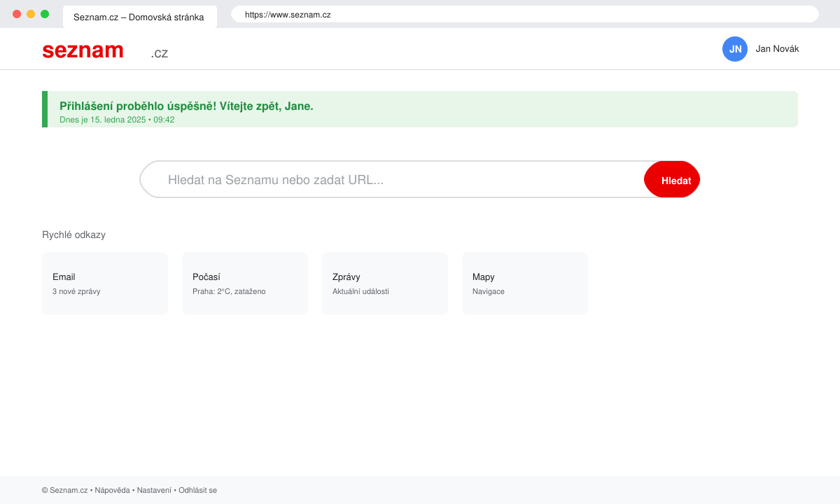Click the browser address bar URL
Screen dimensions: 840x504
point(525,14)
